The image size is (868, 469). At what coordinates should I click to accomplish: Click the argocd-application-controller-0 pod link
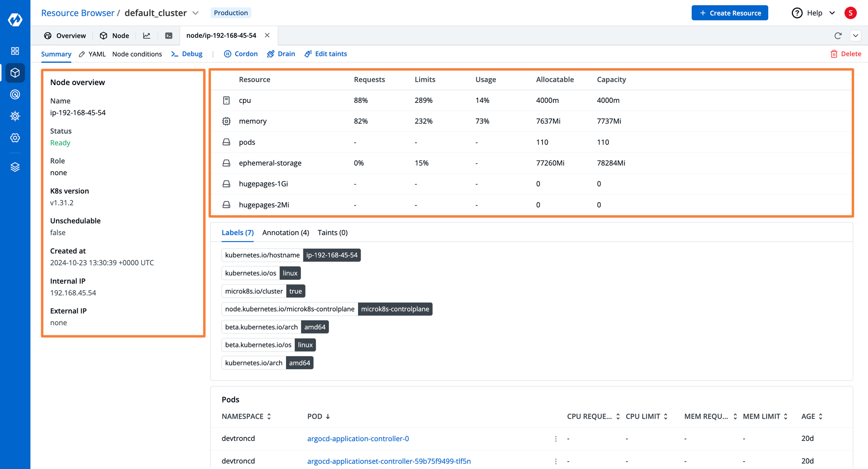click(358, 438)
